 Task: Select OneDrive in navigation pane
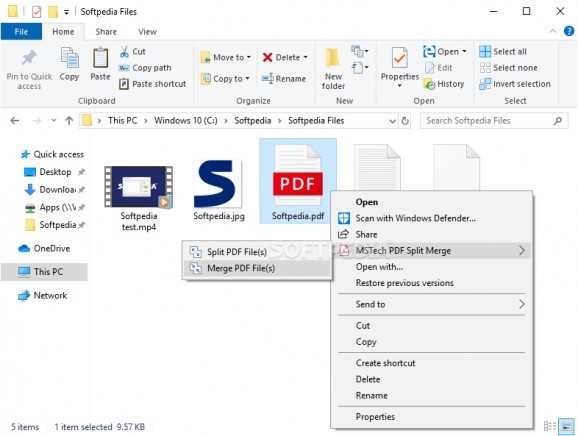(x=44, y=248)
